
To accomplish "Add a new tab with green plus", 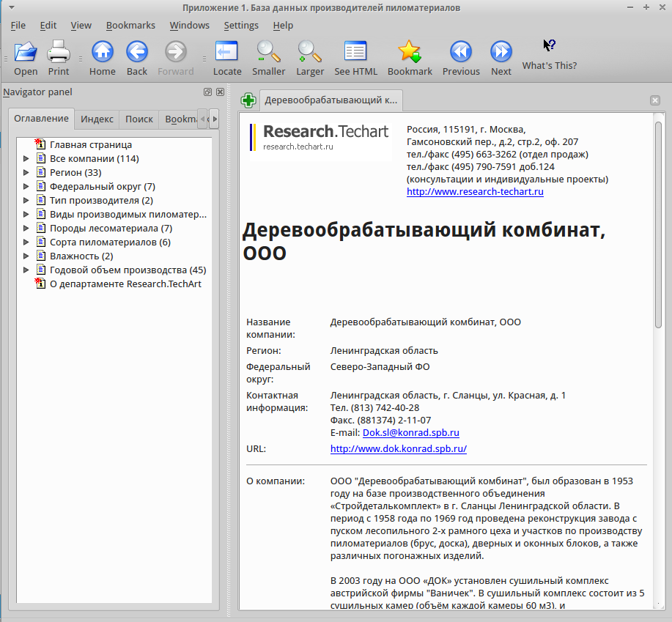I will pos(248,100).
